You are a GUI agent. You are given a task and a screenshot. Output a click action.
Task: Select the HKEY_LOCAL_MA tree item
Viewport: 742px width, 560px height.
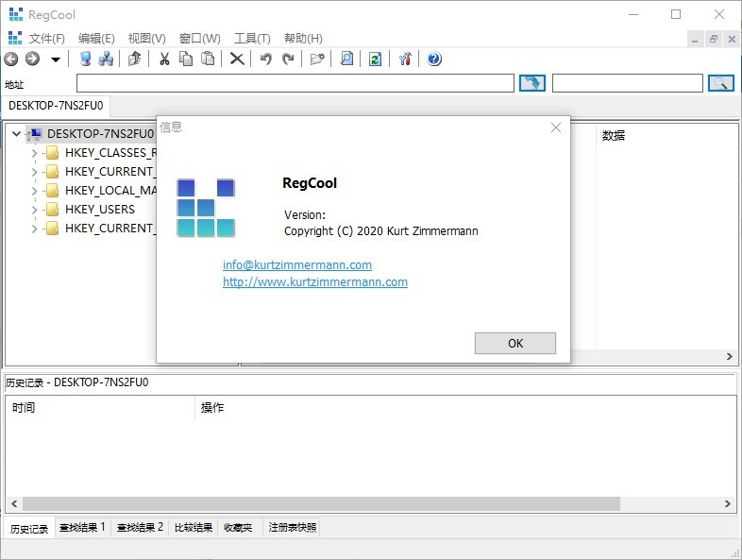pyautogui.click(x=110, y=191)
